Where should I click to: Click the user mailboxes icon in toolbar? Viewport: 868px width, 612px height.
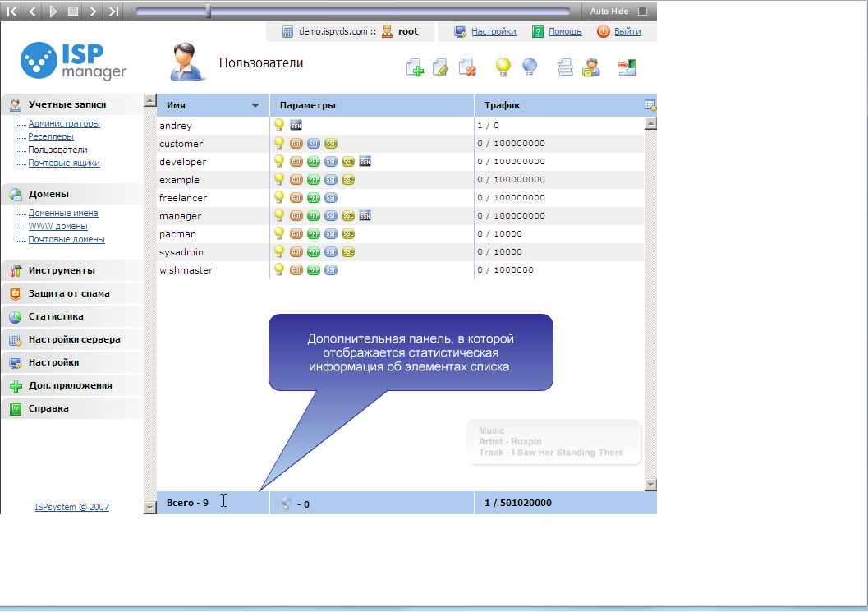click(x=591, y=67)
